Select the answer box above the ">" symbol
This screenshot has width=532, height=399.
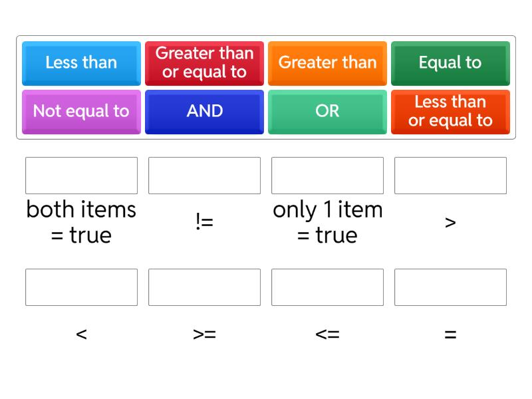(450, 176)
